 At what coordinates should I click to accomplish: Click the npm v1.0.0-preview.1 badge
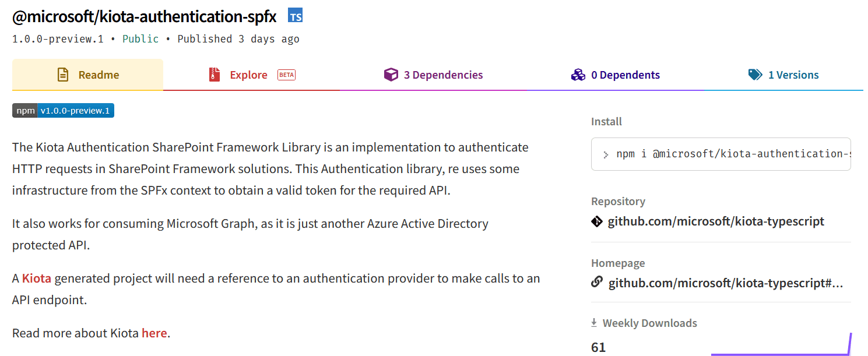pyautogui.click(x=63, y=111)
